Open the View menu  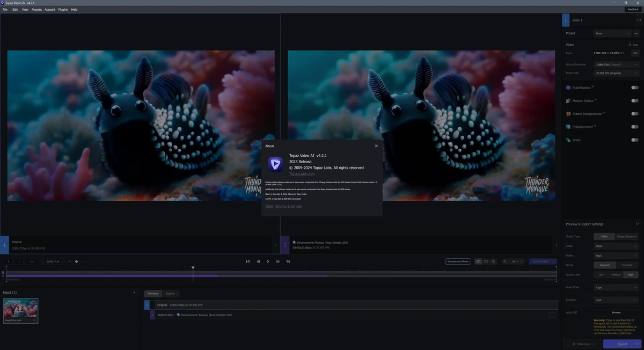25,10
